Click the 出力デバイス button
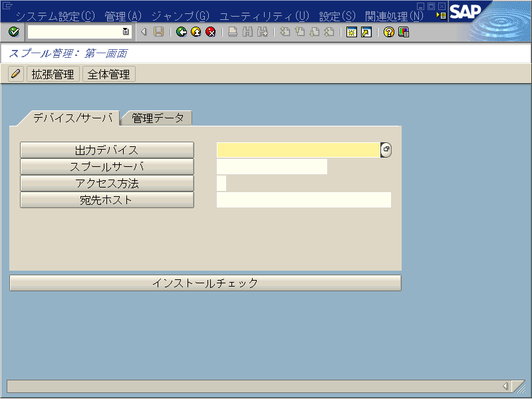Viewport: 532px width, 399px height. 107,150
